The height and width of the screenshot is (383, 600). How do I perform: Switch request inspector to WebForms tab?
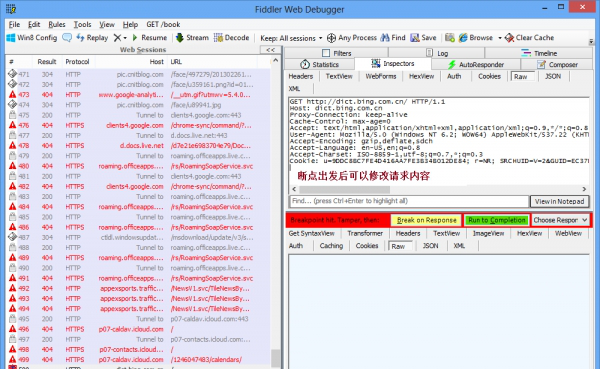coord(380,76)
